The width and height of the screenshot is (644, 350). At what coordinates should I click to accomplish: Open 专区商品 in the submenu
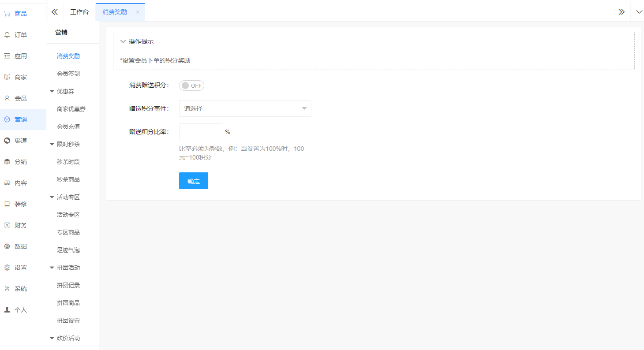[68, 232]
